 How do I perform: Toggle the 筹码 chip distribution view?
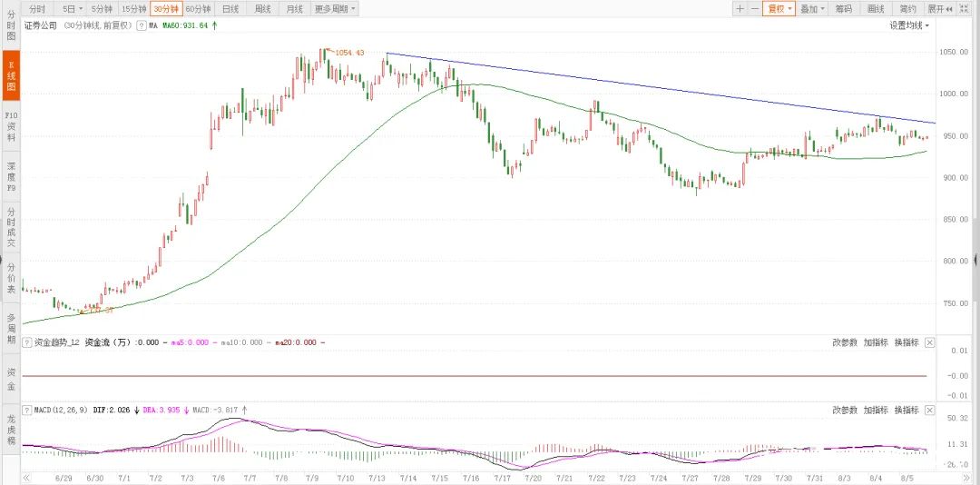(844, 9)
